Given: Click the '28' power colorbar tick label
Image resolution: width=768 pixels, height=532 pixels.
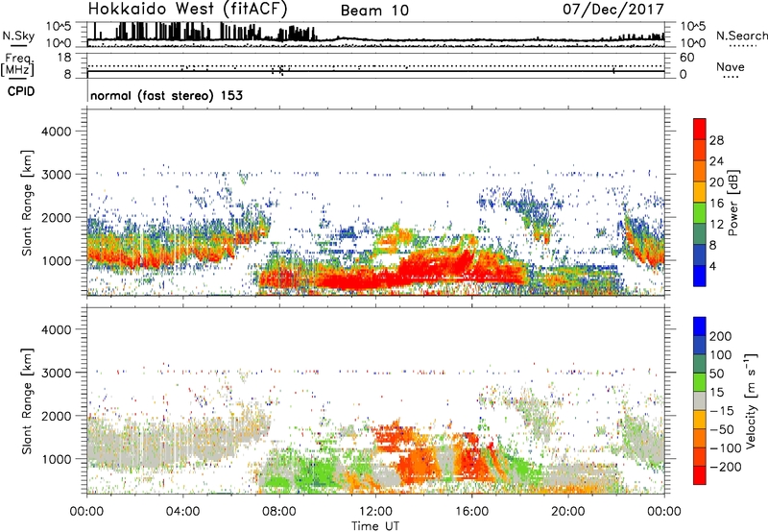Looking at the screenshot, I should [716, 140].
